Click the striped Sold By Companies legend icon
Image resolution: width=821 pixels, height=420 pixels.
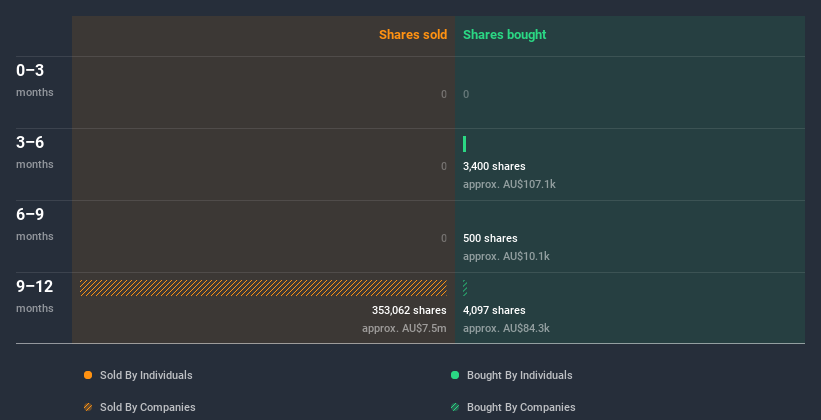click(x=88, y=407)
